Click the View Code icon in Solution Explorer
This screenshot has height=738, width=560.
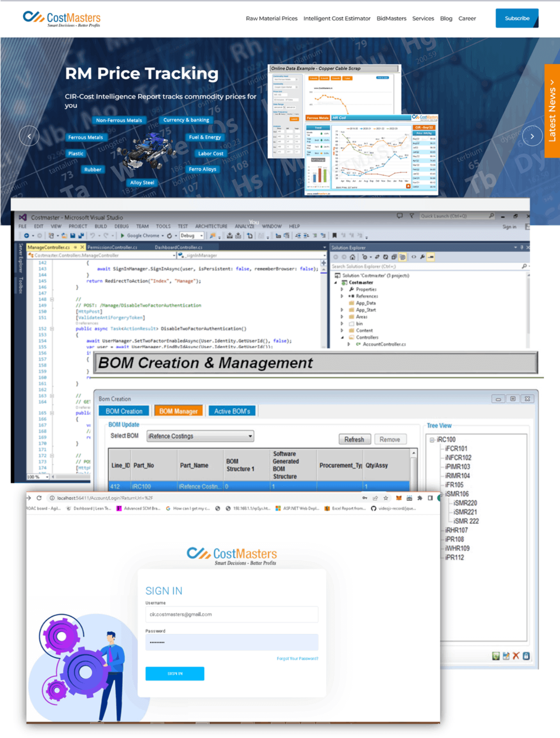tap(414, 257)
